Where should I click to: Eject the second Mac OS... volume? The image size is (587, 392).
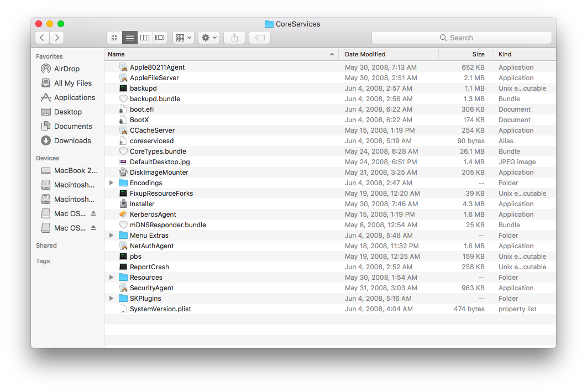click(x=93, y=228)
